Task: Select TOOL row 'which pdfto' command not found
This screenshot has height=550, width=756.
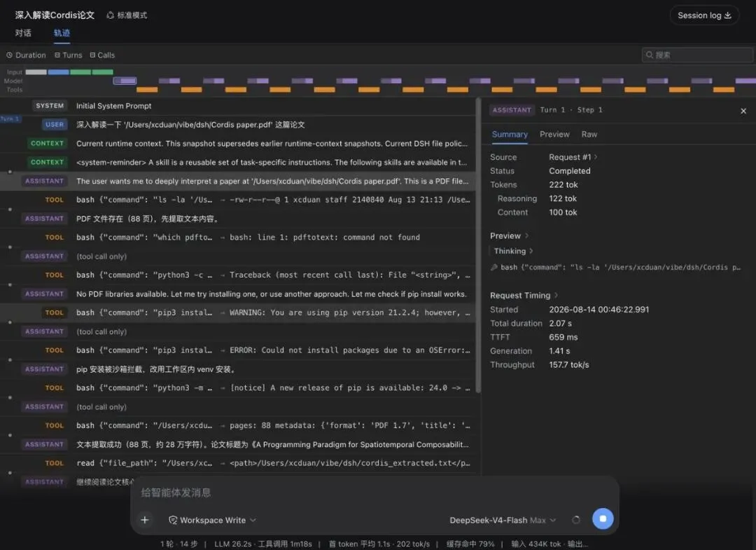Action: 238,238
